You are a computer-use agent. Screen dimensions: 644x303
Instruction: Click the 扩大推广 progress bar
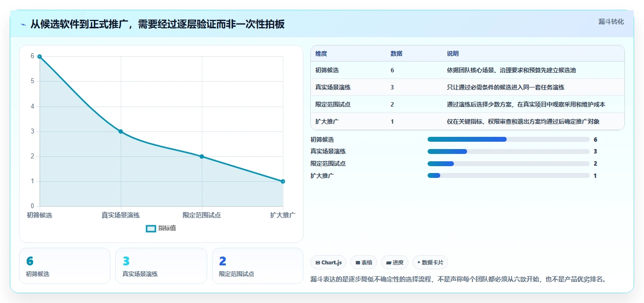click(x=509, y=175)
